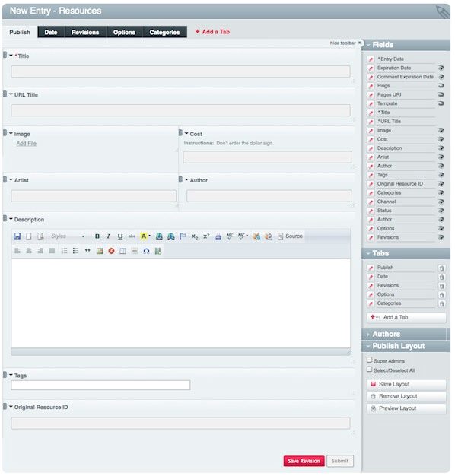The image size is (455, 476).
Task: Click the red Add a Tab link
Action: pyautogui.click(x=212, y=32)
